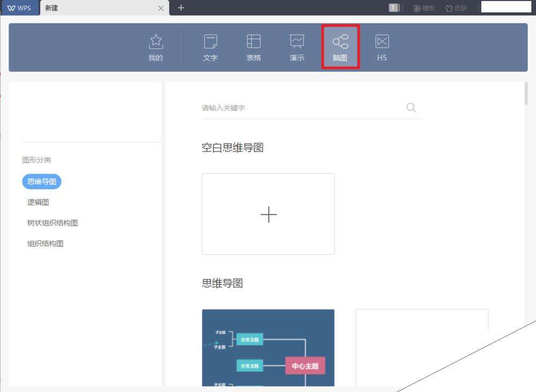Click the vertical scrollbar thumb

click(x=526, y=93)
